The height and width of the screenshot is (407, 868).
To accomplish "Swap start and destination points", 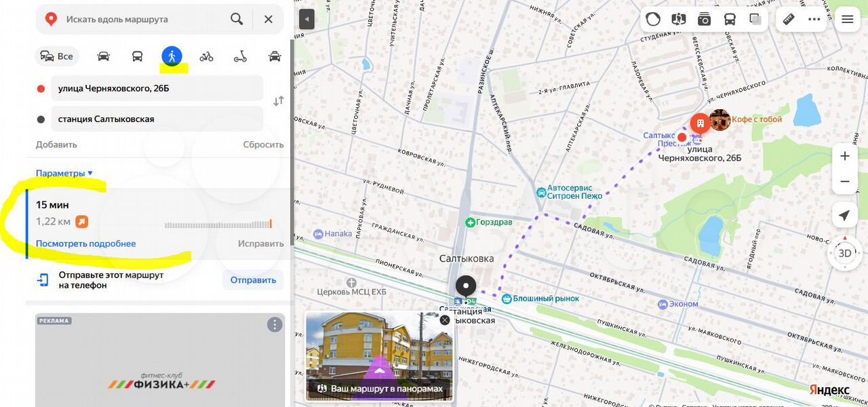I will coord(278,101).
